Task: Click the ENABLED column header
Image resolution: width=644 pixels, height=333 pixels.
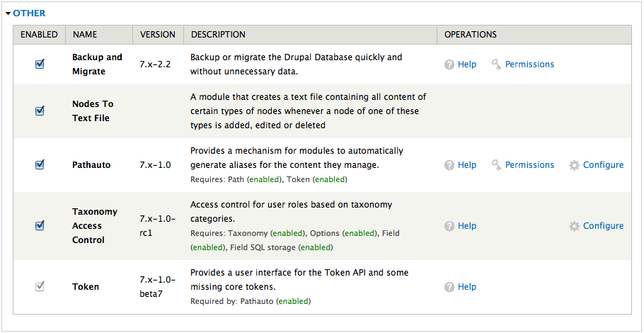Action: [39, 35]
